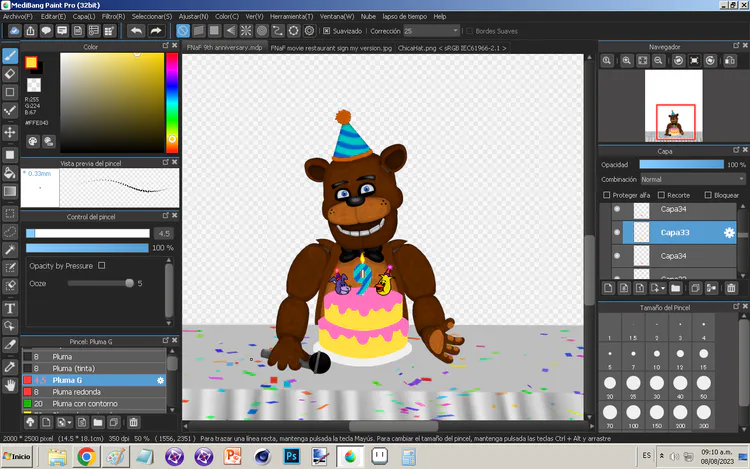Select the Gradient tool

(x=10, y=191)
